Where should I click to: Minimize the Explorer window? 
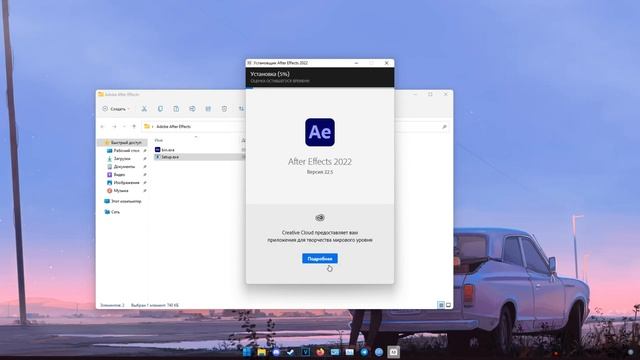point(415,94)
